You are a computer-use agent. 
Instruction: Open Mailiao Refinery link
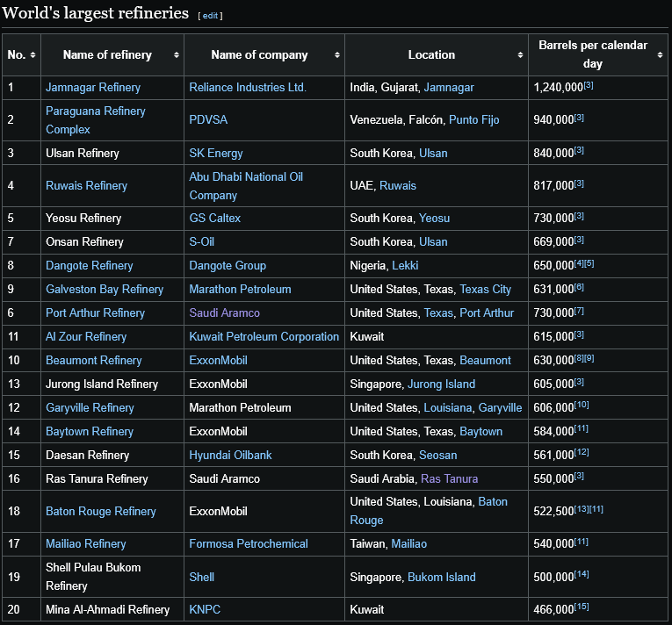(x=86, y=543)
